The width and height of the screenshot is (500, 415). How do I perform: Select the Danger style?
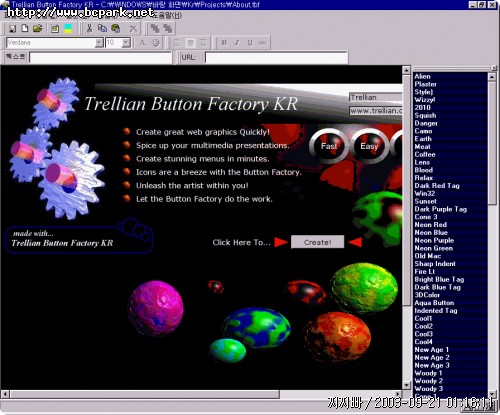coord(426,123)
